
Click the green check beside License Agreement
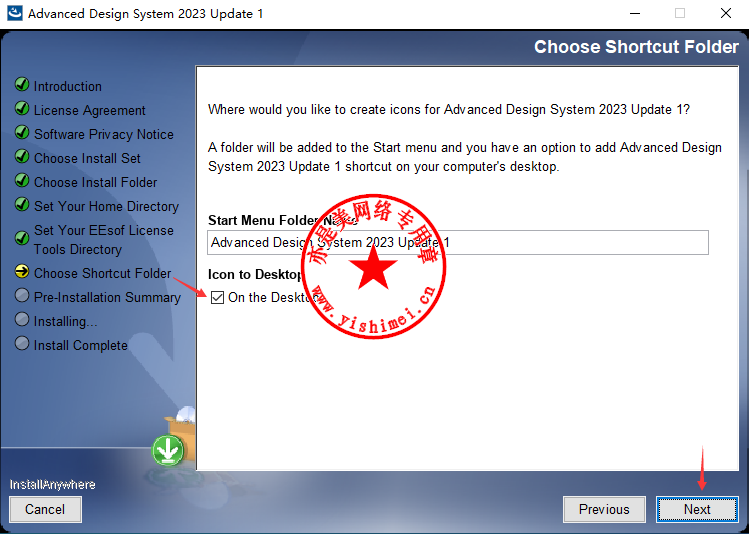click(x=22, y=108)
